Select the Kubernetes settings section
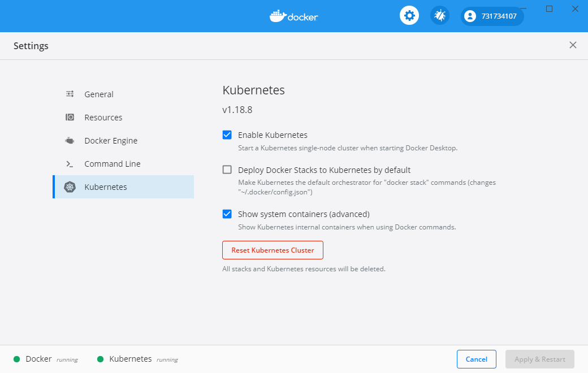Viewport: 588px width, 373px height. coord(123,186)
